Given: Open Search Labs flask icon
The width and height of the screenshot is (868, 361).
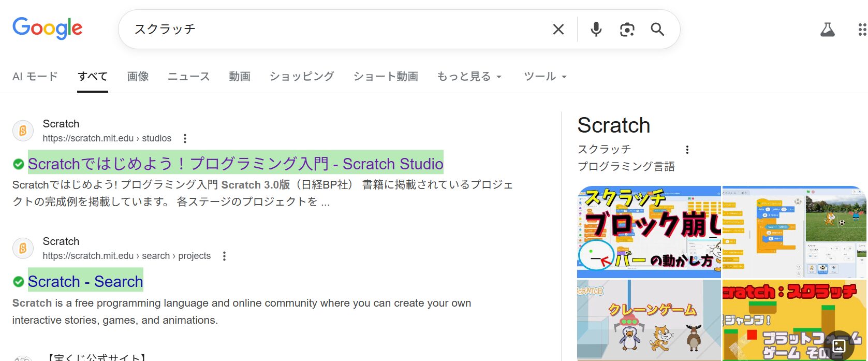Looking at the screenshot, I should [x=827, y=30].
